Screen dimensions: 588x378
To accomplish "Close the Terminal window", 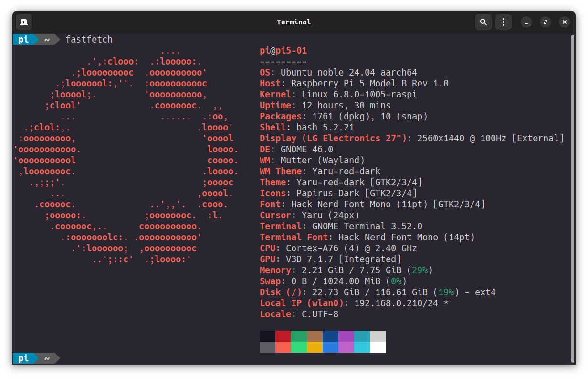I will [x=565, y=22].
